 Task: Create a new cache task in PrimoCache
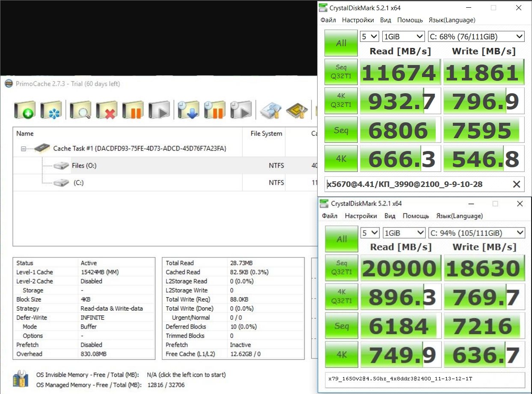click(25, 110)
